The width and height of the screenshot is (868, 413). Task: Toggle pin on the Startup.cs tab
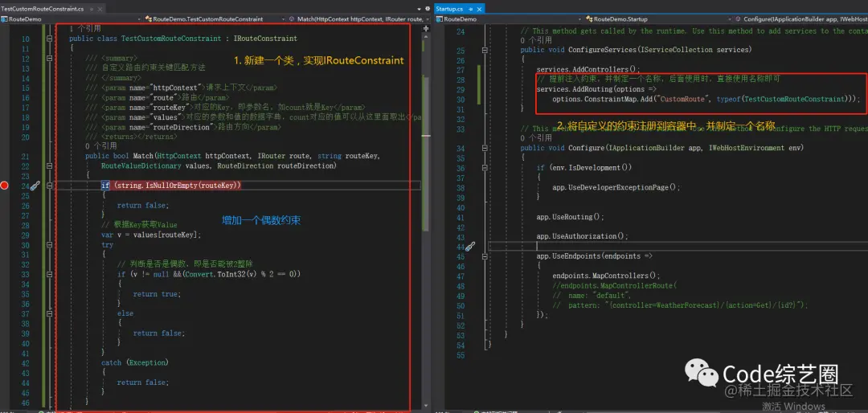click(470, 9)
